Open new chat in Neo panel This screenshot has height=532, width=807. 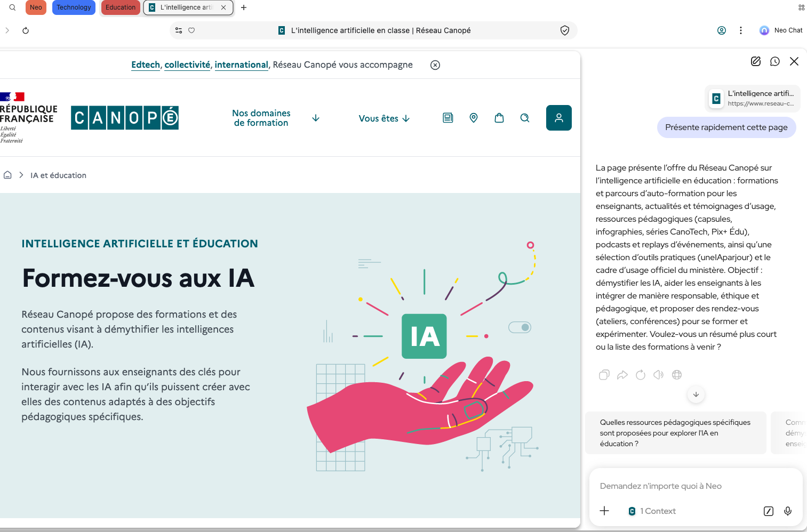(x=756, y=61)
